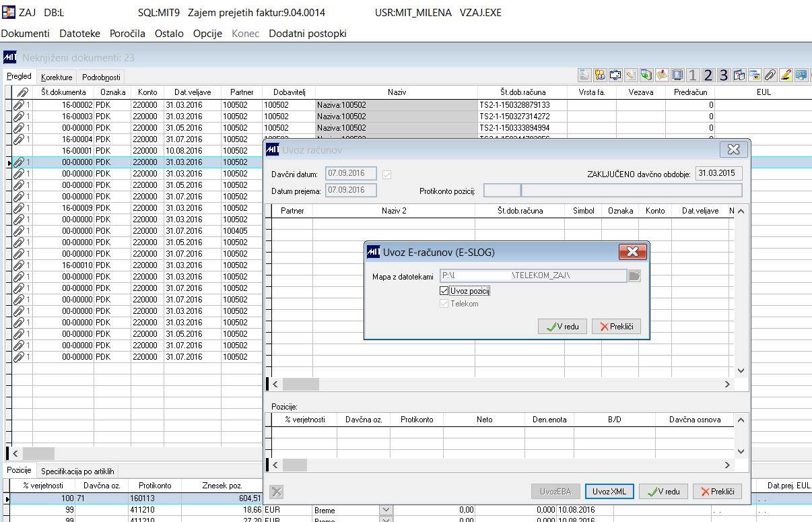812x522 pixels.
Task: Click the number 2 toolbar icon
Action: pyautogui.click(x=708, y=75)
